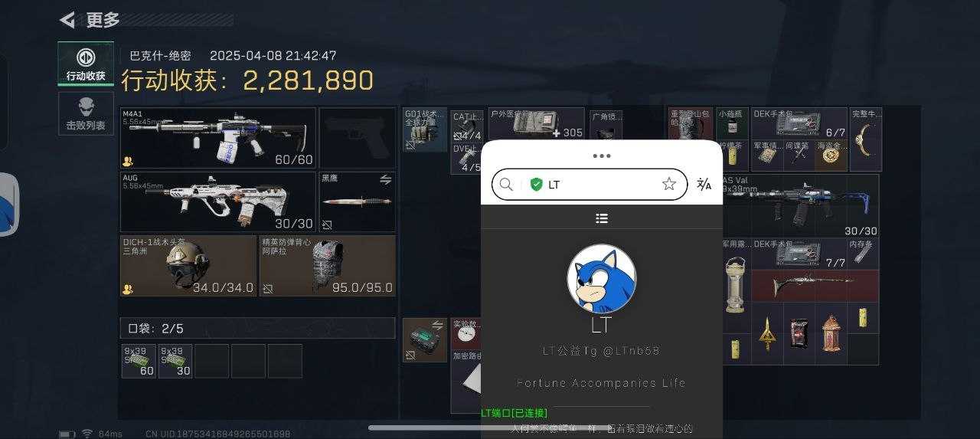Viewport: 980px width, 439px height.
Task: Go back using the 更多 arrow
Action: click(67, 20)
